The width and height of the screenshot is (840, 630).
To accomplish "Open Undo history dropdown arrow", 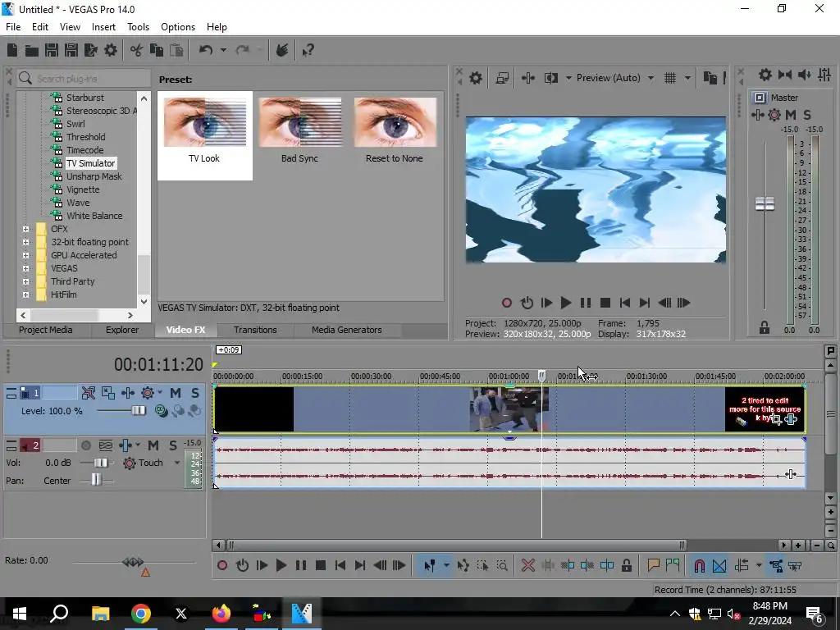I will (223, 50).
